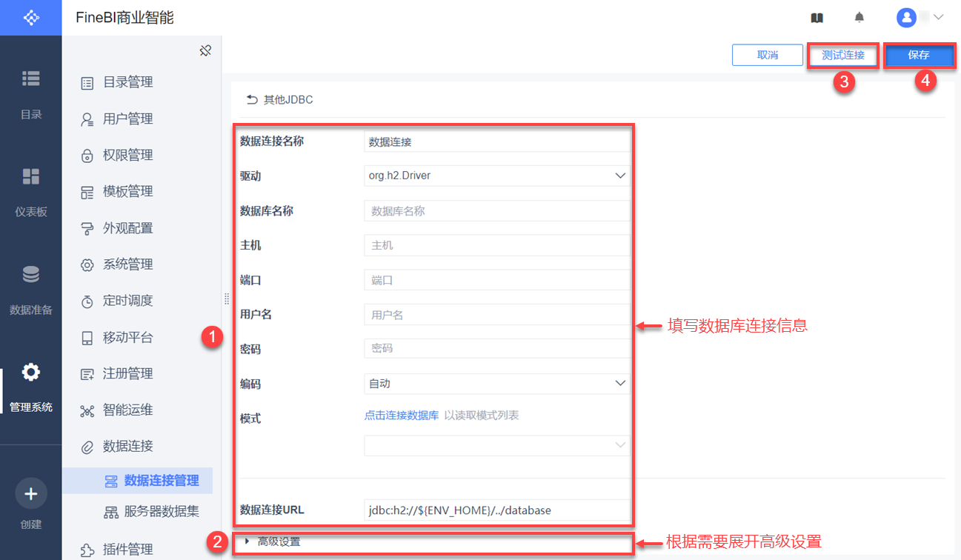Viewport: 961px width, 560px height.
Task: Open the user account dropdown chevron
Action: coord(938,17)
